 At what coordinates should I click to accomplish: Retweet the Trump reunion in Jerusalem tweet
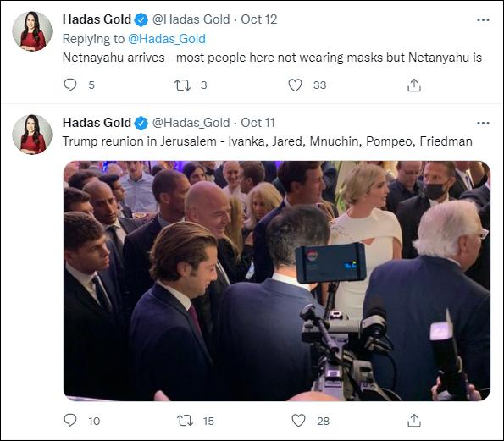tap(185, 421)
